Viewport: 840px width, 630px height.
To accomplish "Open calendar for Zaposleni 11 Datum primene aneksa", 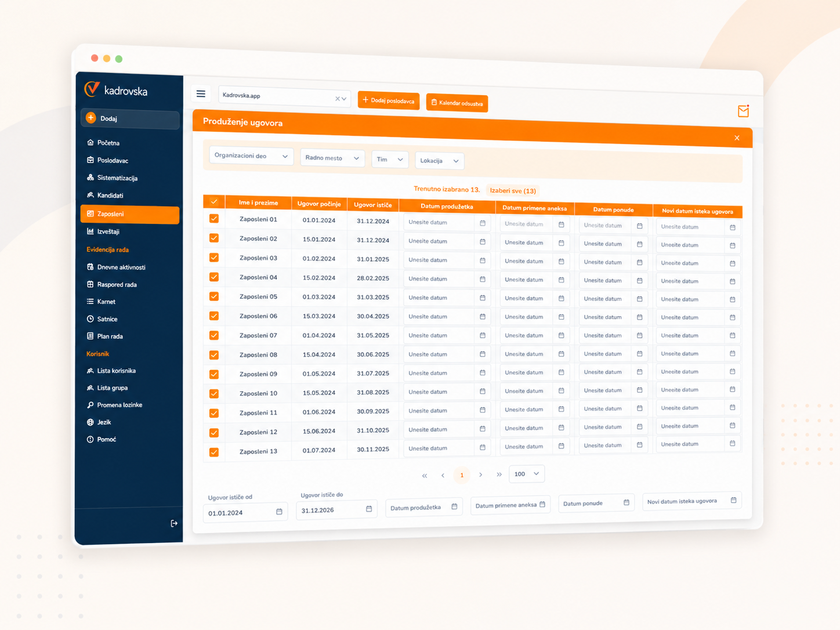I will click(x=561, y=410).
